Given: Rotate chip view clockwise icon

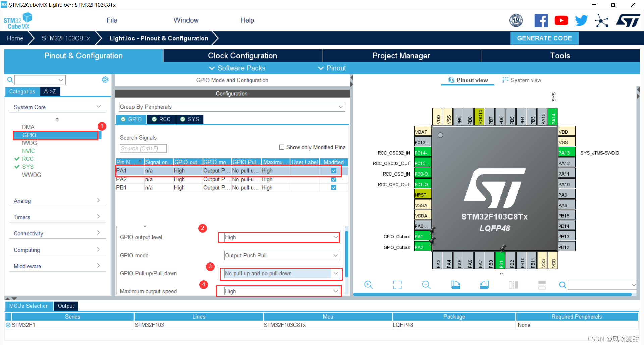Looking at the screenshot, I should [x=455, y=285].
